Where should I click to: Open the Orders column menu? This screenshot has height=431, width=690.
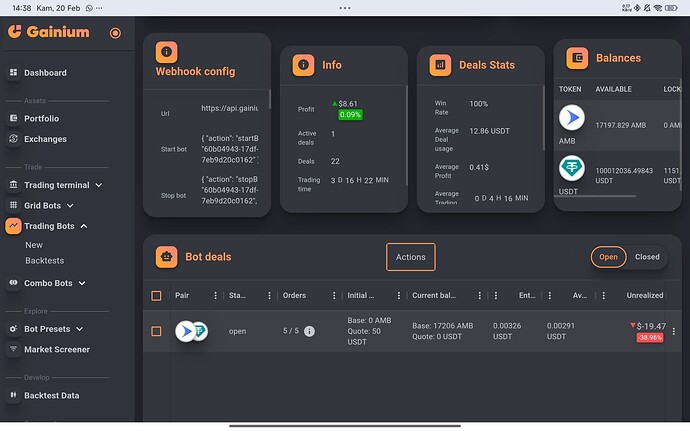[x=334, y=296]
